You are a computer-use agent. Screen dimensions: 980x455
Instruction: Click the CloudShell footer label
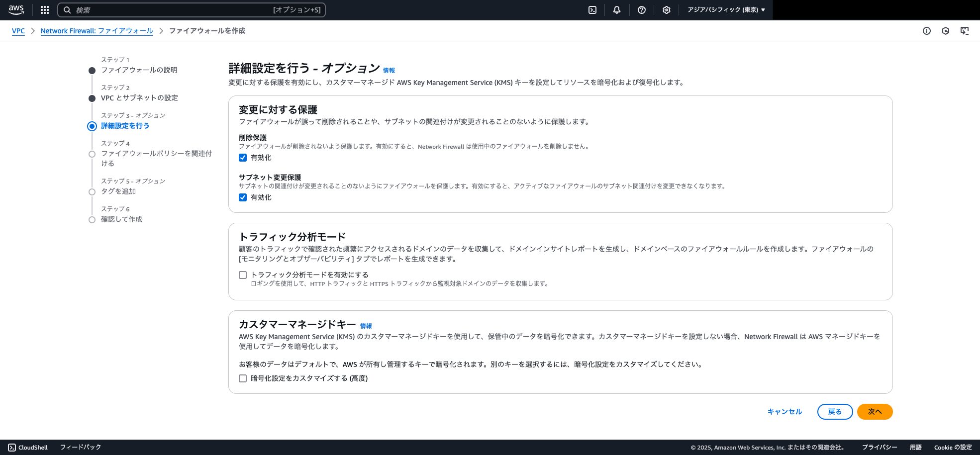click(33, 448)
